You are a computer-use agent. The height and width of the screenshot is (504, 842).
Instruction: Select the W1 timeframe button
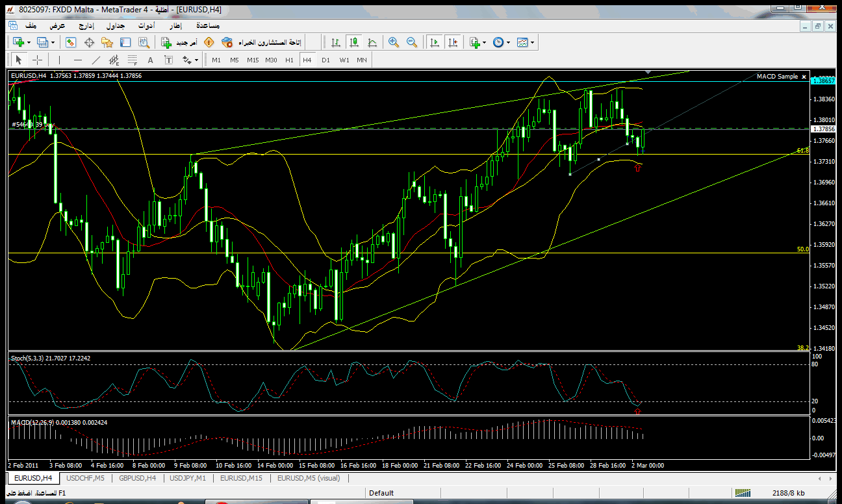pos(344,60)
